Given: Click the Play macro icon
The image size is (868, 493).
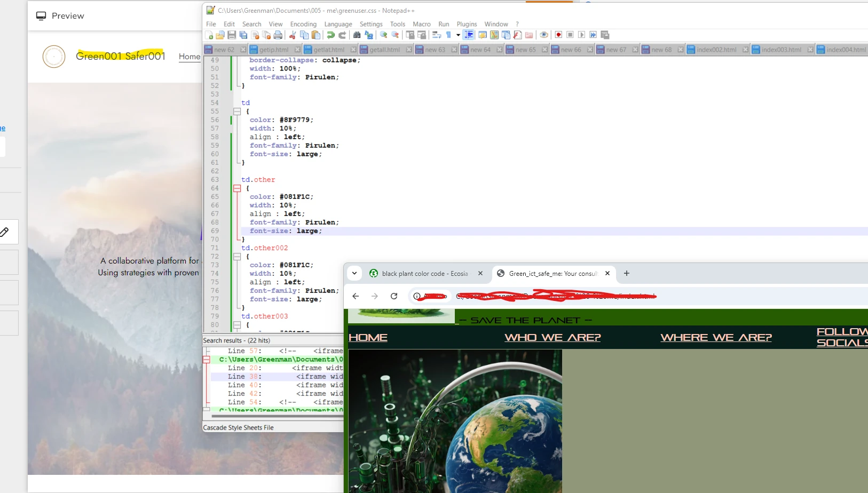Looking at the screenshot, I should [x=582, y=35].
